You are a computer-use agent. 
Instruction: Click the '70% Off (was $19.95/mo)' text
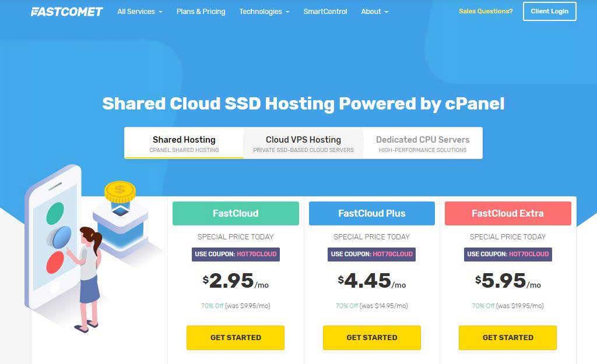coord(508,306)
